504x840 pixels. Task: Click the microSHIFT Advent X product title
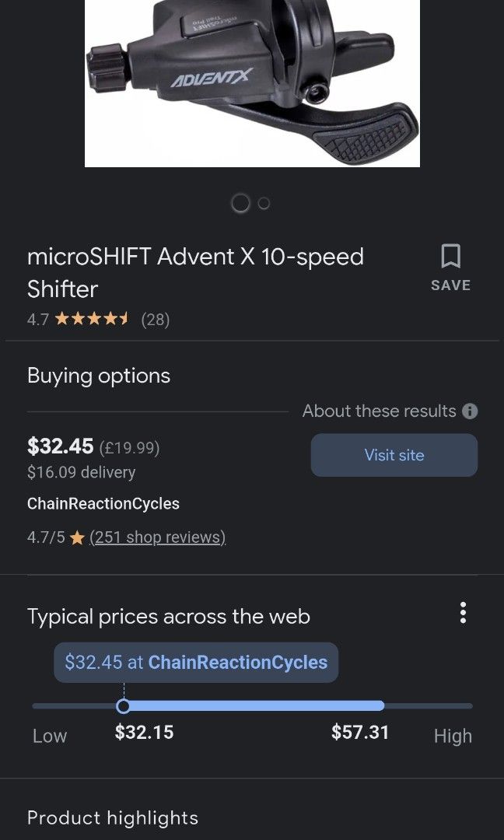(195, 272)
